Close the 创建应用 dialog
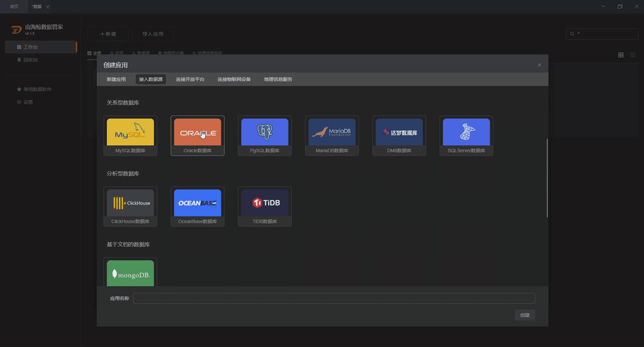The height and width of the screenshot is (347, 644). pos(539,65)
